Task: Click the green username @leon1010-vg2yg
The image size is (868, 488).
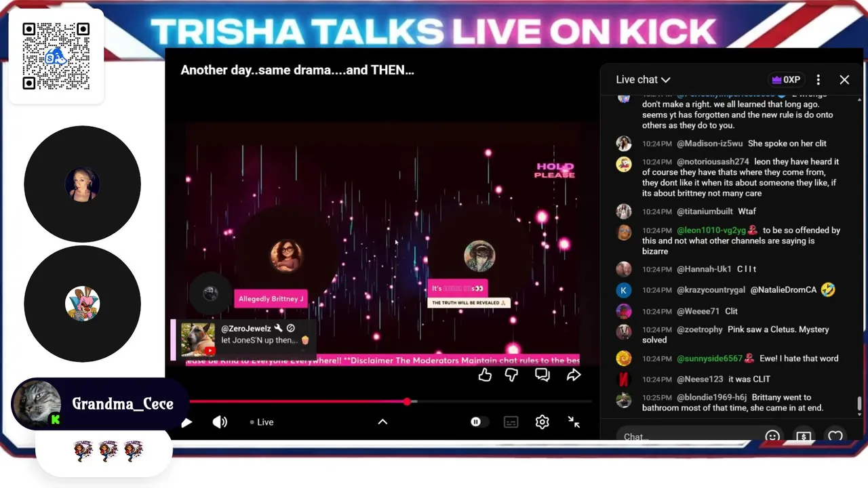Action: pyautogui.click(x=711, y=230)
